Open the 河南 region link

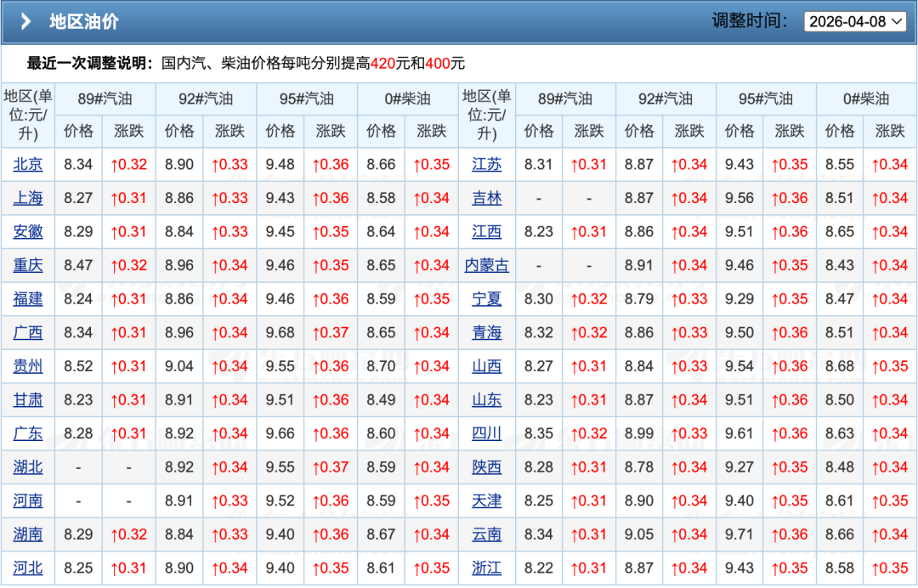pos(28,500)
